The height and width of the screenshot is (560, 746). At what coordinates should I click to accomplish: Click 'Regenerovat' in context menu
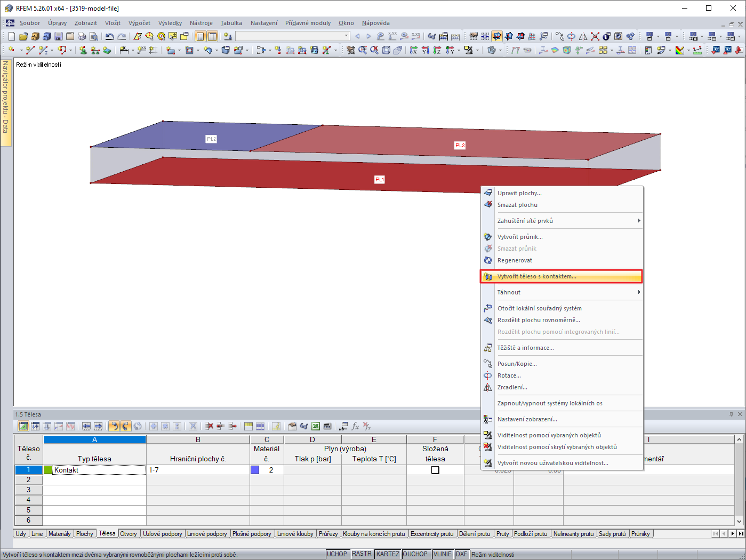click(562, 260)
